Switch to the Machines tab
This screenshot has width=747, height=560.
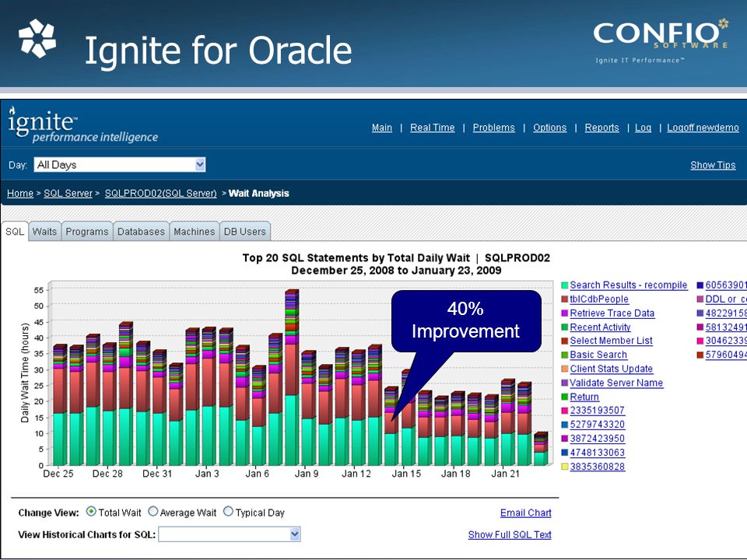coord(195,232)
